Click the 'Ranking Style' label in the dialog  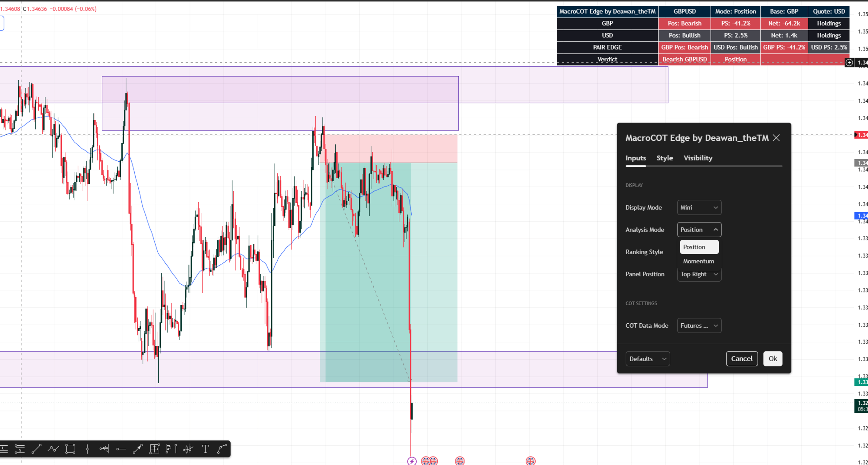tap(644, 252)
